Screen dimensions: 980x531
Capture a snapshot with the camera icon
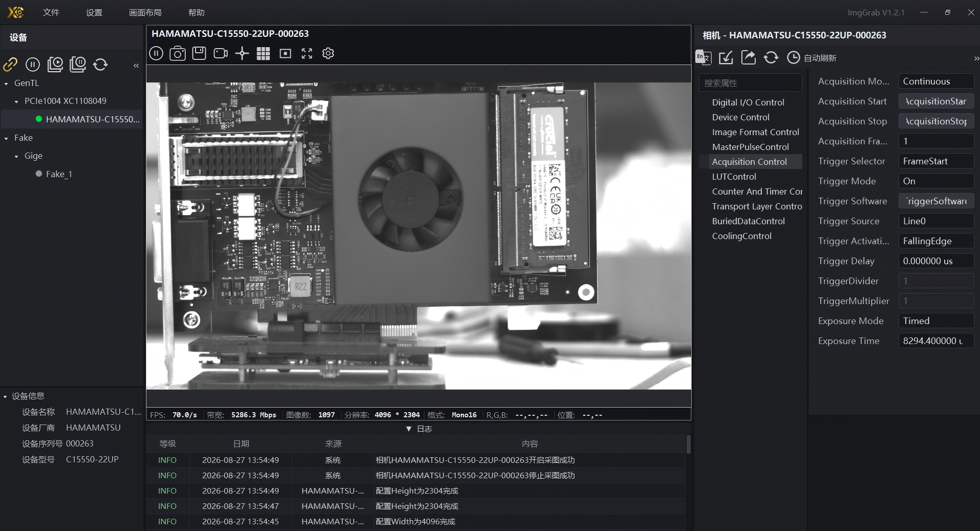(x=178, y=53)
